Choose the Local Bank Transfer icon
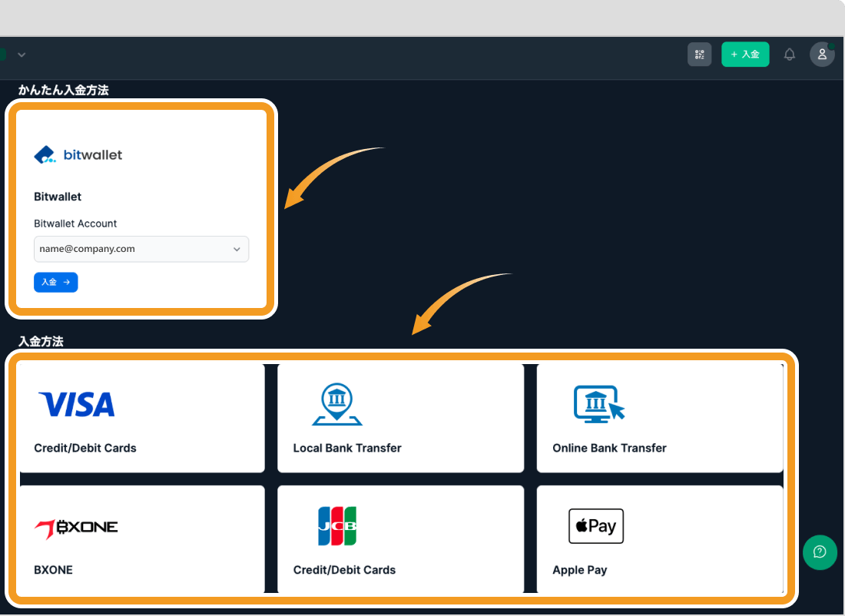 [336, 404]
